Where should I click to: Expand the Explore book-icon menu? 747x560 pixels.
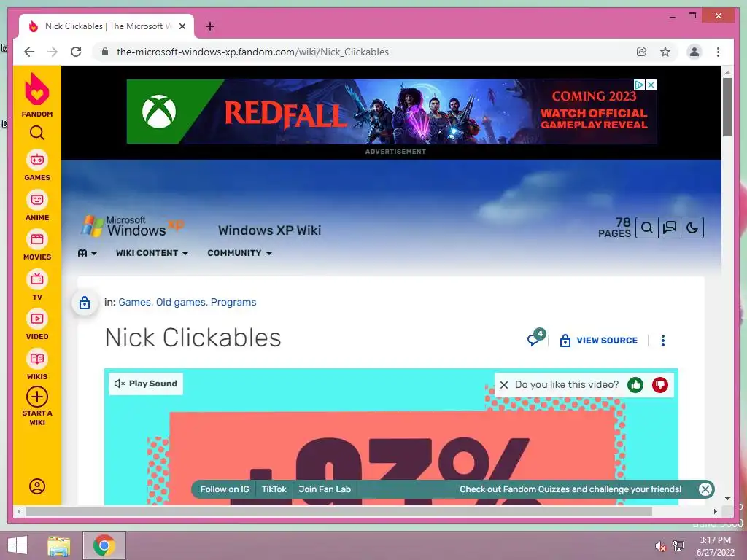click(88, 253)
